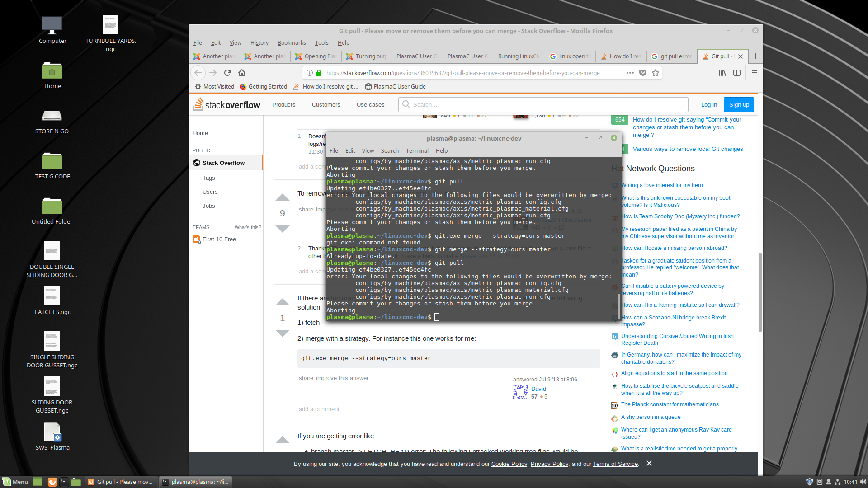868x488 pixels.
Task: Go to Firefox home page icon
Action: (242, 73)
